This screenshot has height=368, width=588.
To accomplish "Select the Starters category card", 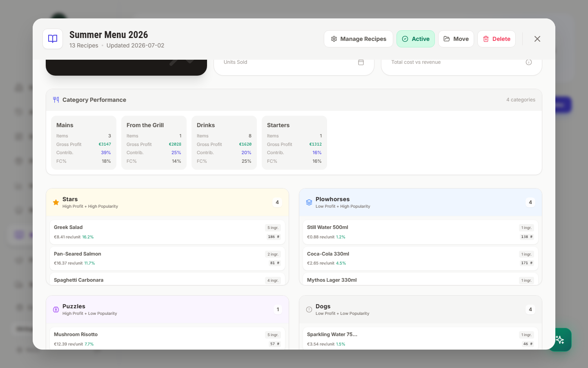I will click(294, 143).
